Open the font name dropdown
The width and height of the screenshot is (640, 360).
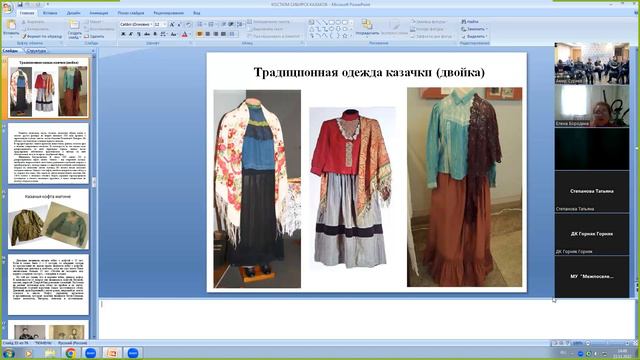click(x=151, y=24)
